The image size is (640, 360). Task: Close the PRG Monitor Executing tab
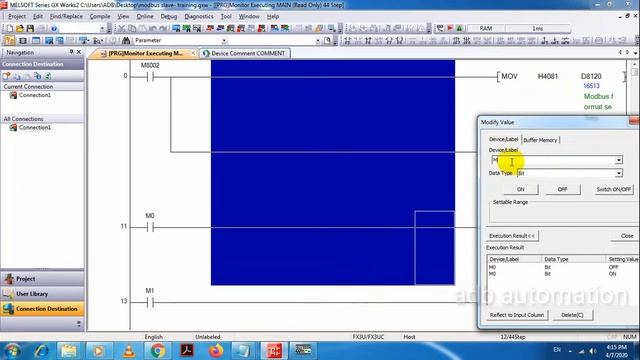(x=193, y=53)
